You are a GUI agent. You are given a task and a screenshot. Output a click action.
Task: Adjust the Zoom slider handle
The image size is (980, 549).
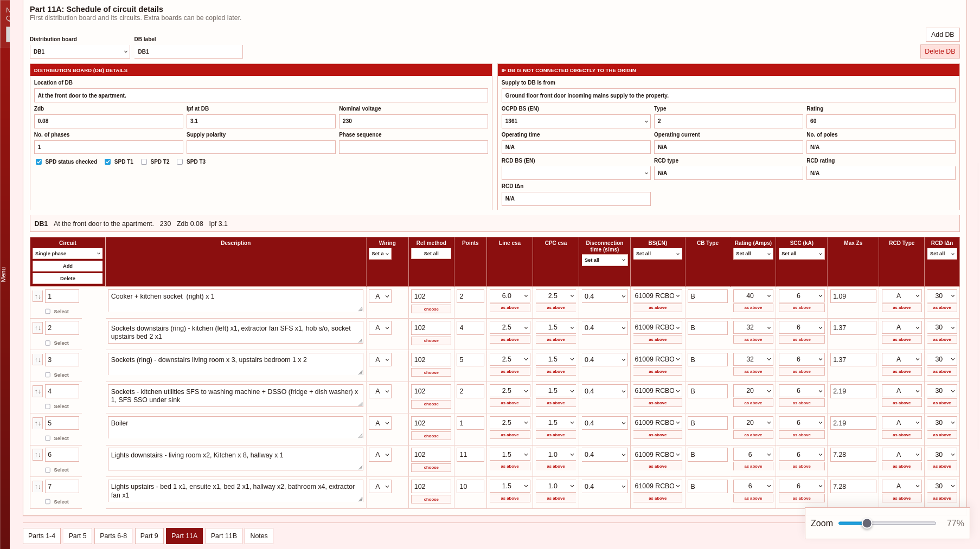[x=867, y=524]
